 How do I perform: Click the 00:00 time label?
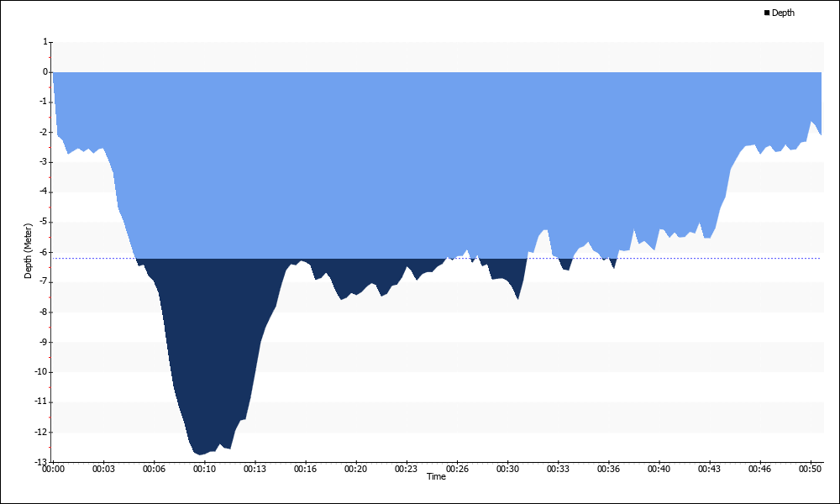(x=53, y=469)
